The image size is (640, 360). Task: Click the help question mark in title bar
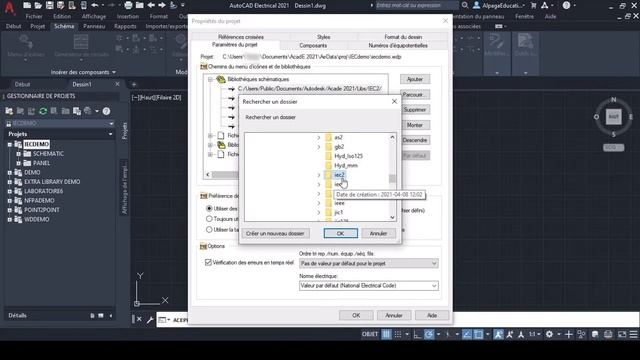pyautogui.click(x=566, y=5)
